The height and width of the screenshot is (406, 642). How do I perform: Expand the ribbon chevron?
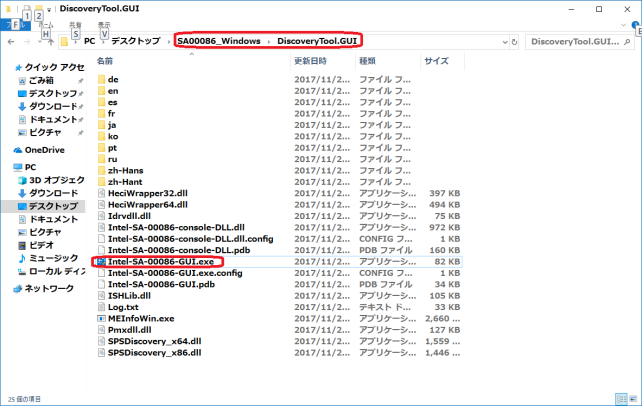pyautogui.click(x=624, y=25)
